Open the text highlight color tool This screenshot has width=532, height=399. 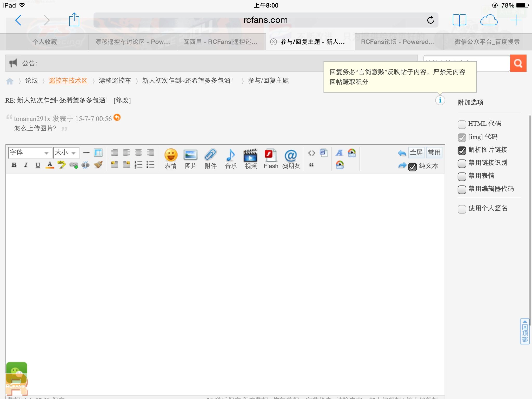tap(62, 165)
